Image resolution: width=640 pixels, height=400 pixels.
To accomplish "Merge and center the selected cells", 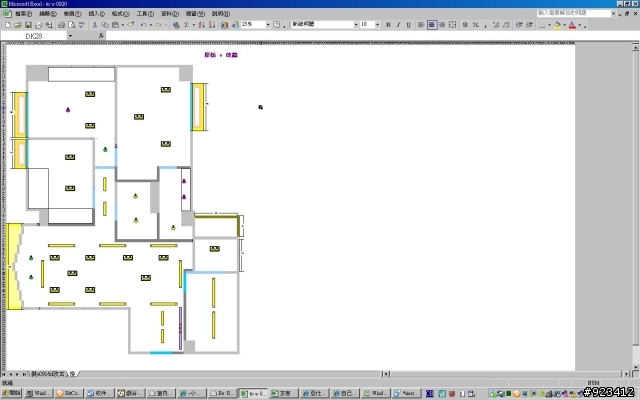I will point(453,25).
